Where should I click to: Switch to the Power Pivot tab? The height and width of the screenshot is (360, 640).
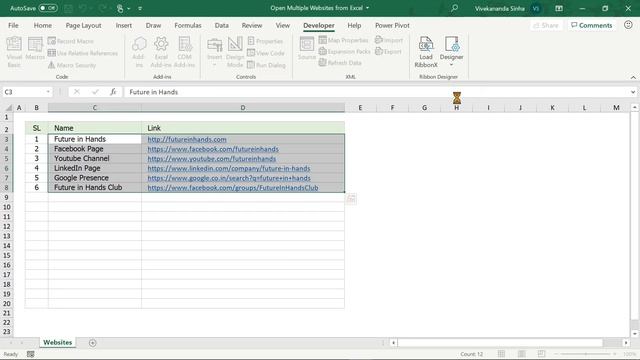click(392, 25)
